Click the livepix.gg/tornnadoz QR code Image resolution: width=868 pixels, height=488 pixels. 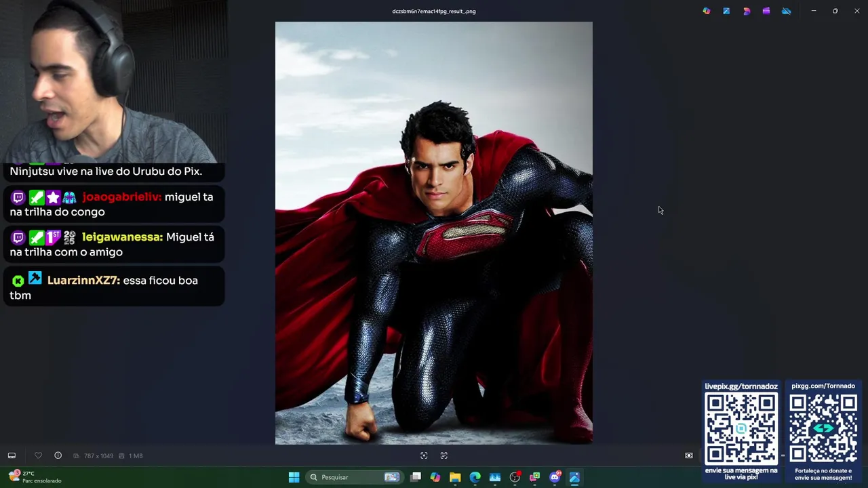(x=741, y=428)
